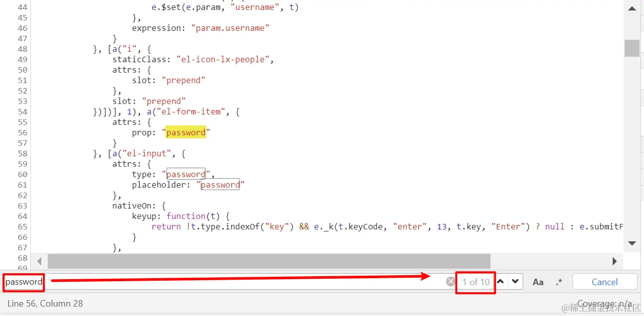Click the "Coverage: n/a" status text
Image resolution: width=644 pixels, height=316 pixels.
(x=605, y=304)
